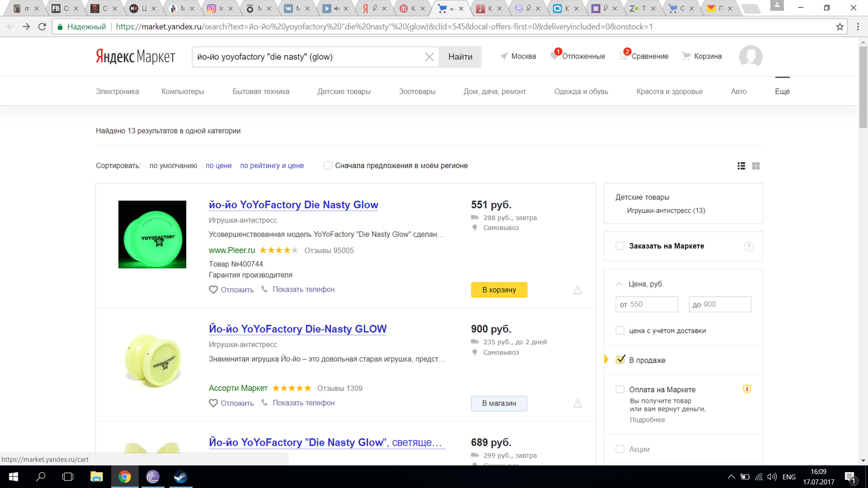Report the 551 руб. offer via warning icon

pos(578,290)
